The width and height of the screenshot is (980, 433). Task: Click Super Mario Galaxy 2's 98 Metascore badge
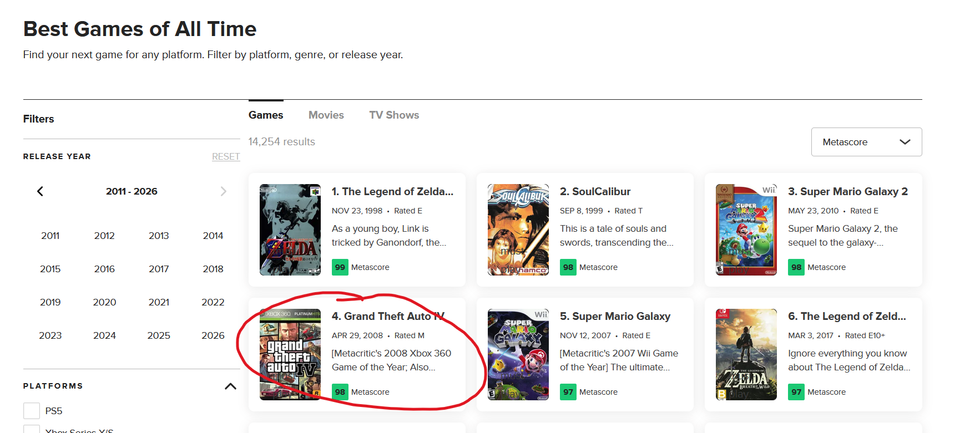796,267
